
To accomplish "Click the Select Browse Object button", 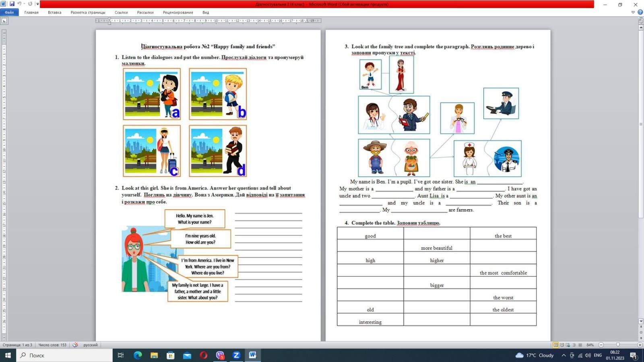I will click(x=641, y=332).
